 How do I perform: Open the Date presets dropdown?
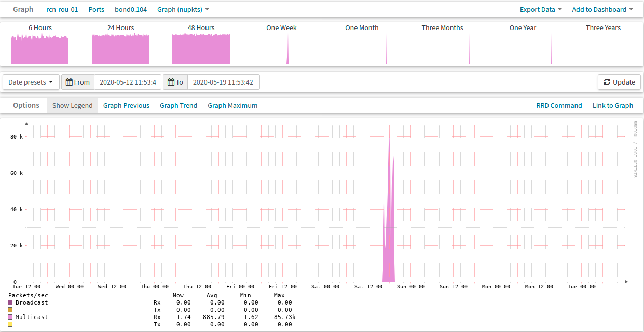click(x=31, y=82)
